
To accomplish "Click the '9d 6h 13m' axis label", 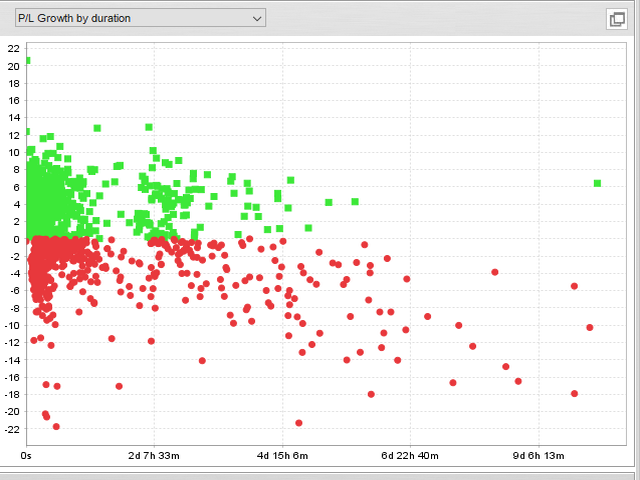I will (538, 456).
